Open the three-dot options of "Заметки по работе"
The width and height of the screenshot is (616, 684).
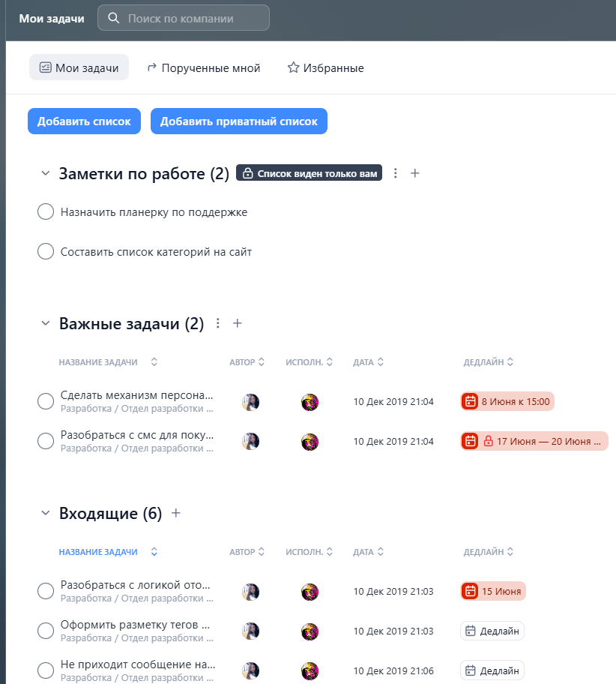pyautogui.click(x=395, y=172)
